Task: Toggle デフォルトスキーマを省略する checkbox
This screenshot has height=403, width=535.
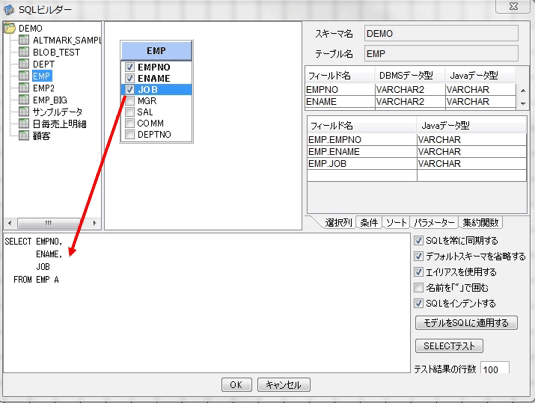Action: tap(419, 256)
